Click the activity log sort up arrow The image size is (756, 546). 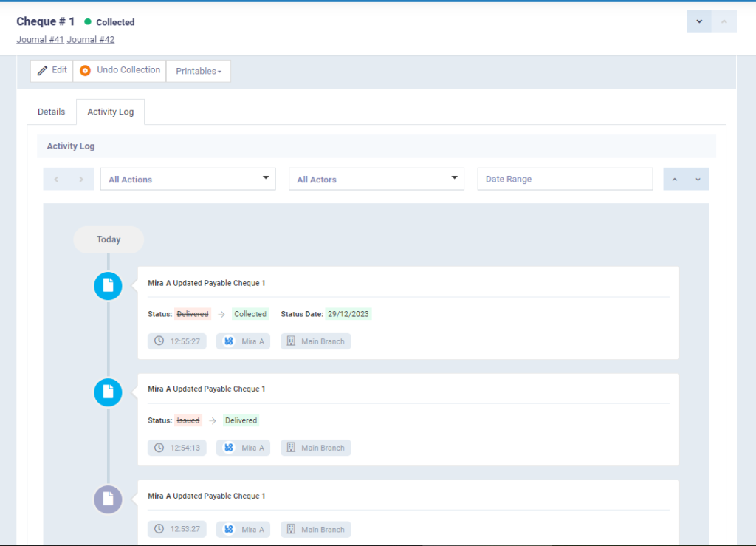point(675,180)
